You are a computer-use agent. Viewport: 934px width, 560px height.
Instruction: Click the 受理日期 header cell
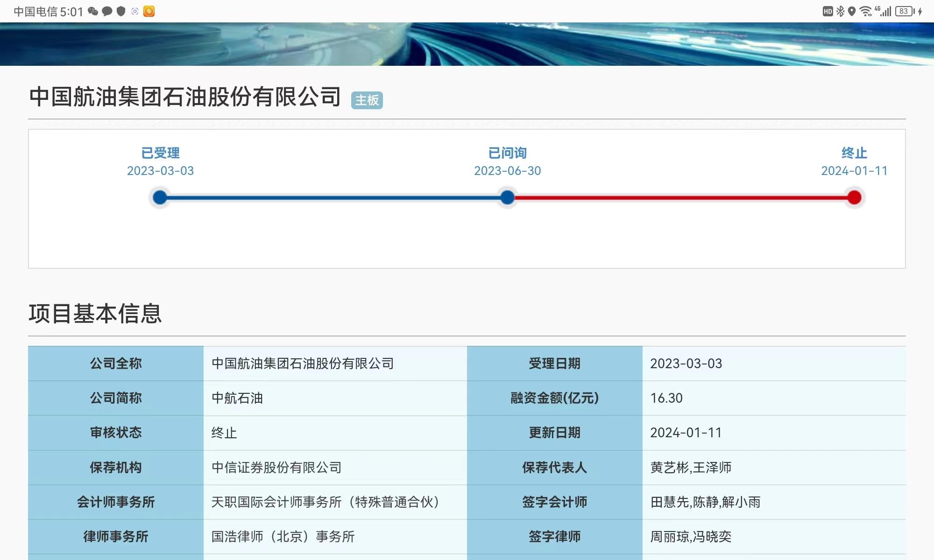[555, 364]
